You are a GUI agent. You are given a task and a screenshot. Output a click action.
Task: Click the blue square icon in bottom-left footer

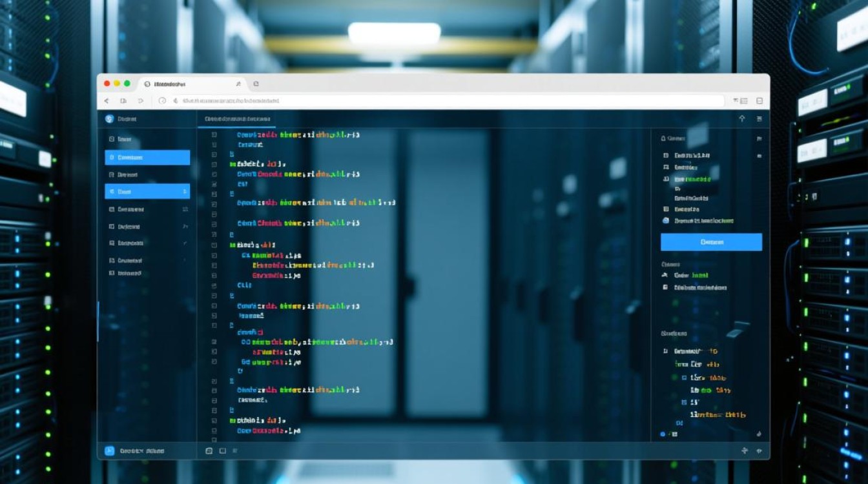pyautogui.click(x=109, y=451)
